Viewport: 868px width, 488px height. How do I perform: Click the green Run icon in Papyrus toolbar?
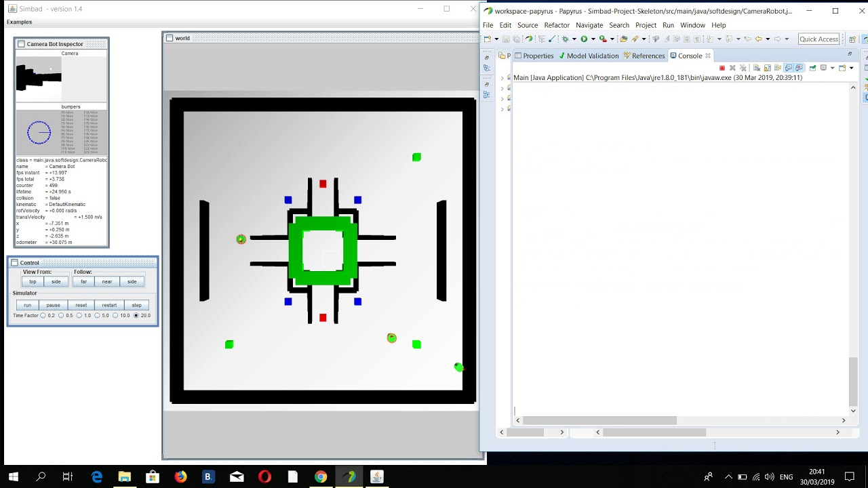584,39
